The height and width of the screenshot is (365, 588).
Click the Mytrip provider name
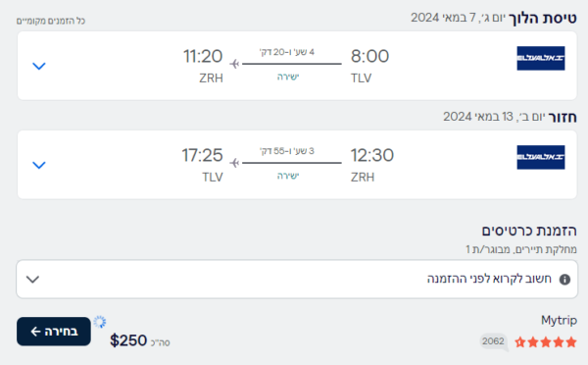[x=559, y=320]
